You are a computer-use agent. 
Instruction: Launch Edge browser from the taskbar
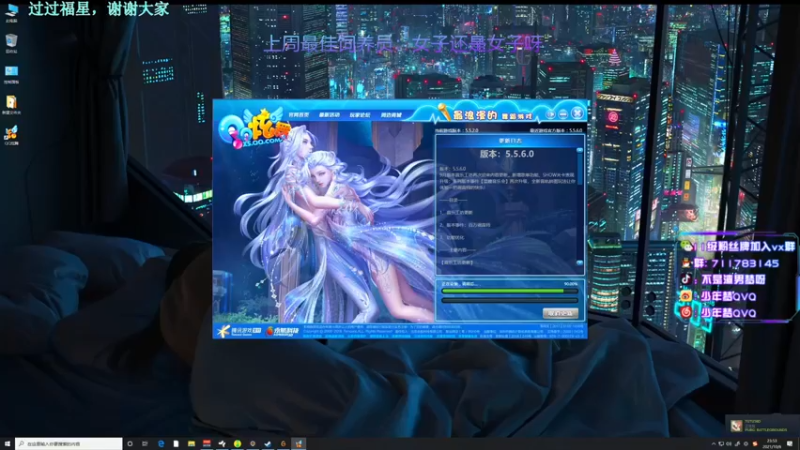point(161,444)
